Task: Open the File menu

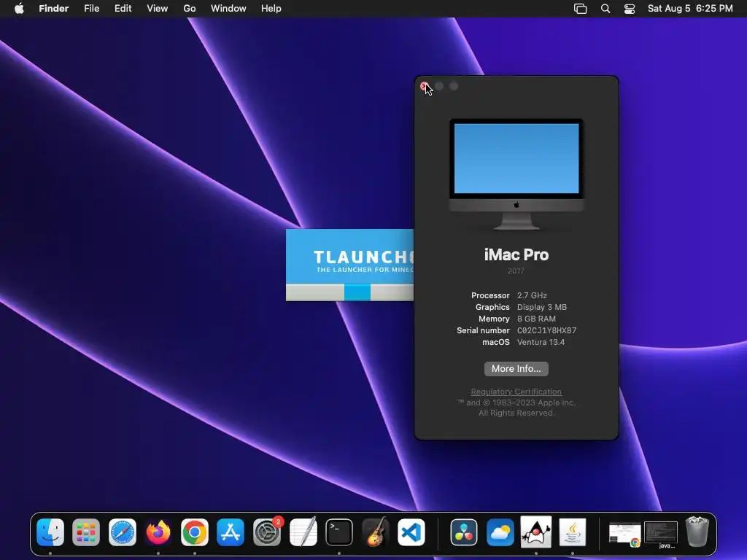Action: point(91,9)
